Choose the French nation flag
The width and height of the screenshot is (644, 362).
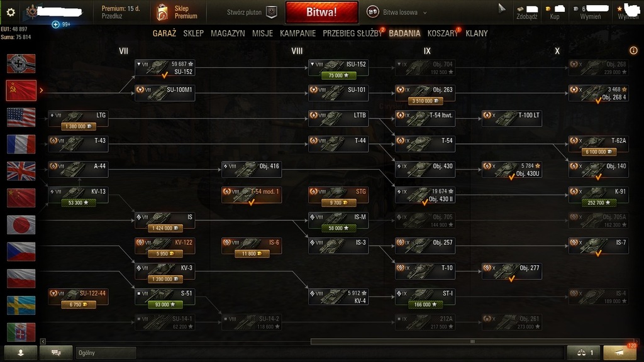click(x=21, y=144)
